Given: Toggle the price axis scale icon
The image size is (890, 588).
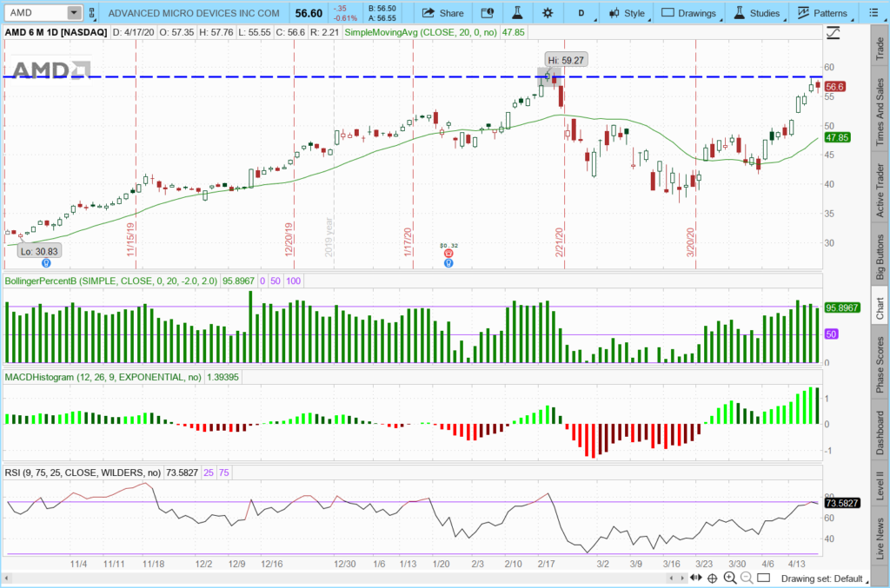Looking at the screenshot, I should point(833,33).
